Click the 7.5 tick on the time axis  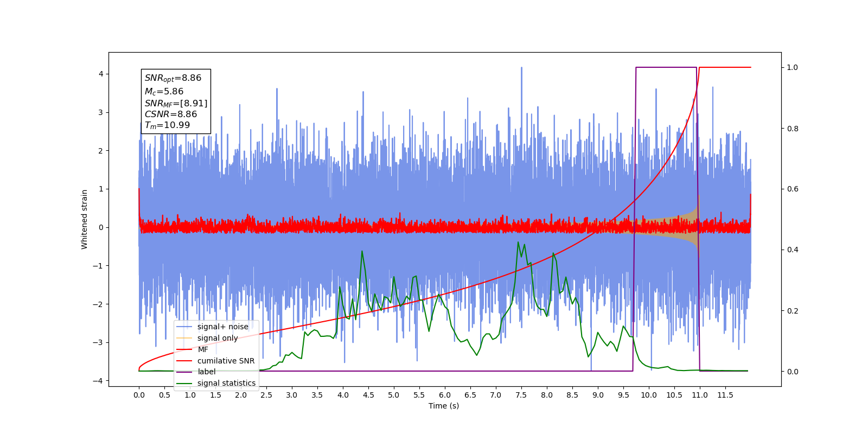521,395
